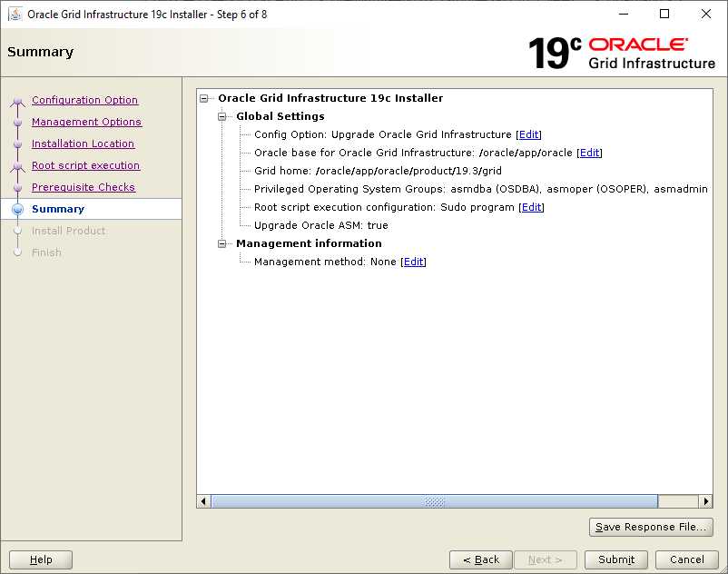Click the horizontal scrollbar right arrow
Screen dimensions: 728x574
(705, 501)
